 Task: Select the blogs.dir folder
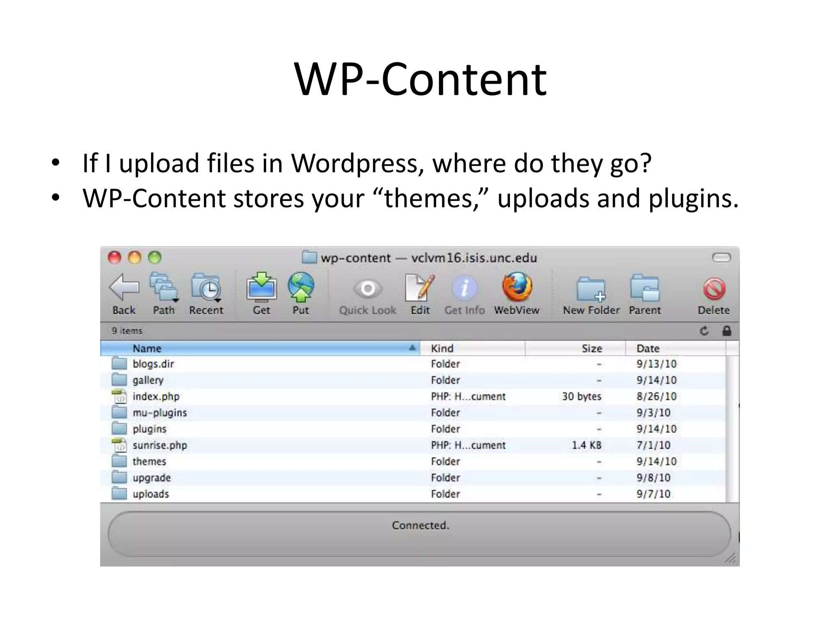[x=413, y=364]
